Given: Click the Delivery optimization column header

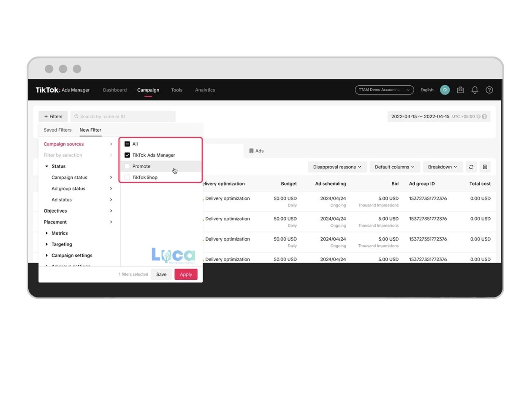Looking at the screenshot, I should pos(224,184).
